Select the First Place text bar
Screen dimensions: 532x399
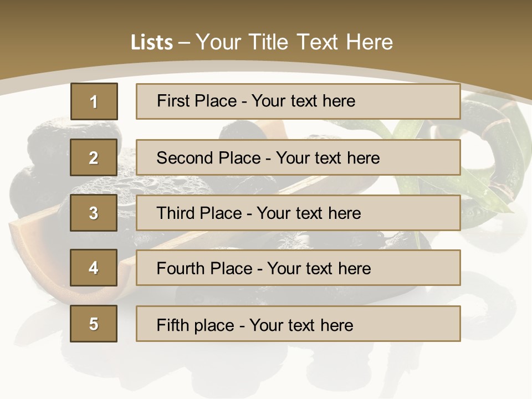coord(298,101)
